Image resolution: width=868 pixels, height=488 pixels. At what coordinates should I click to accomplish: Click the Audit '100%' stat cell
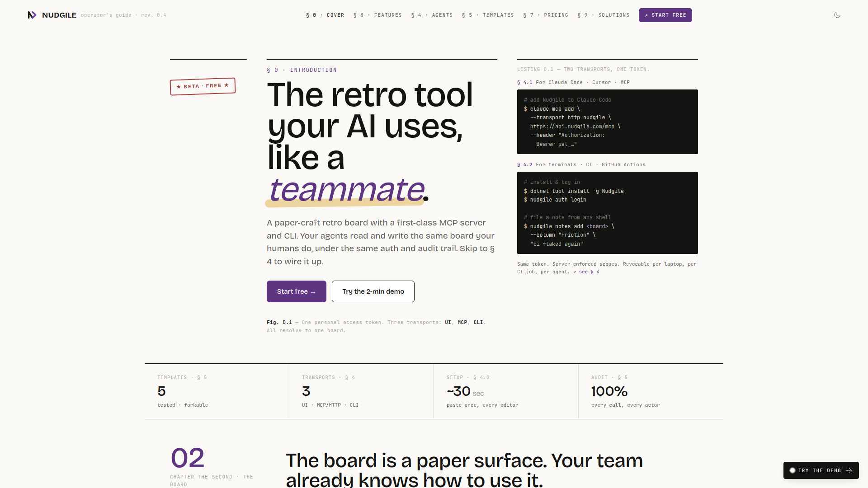pos(651,391)
